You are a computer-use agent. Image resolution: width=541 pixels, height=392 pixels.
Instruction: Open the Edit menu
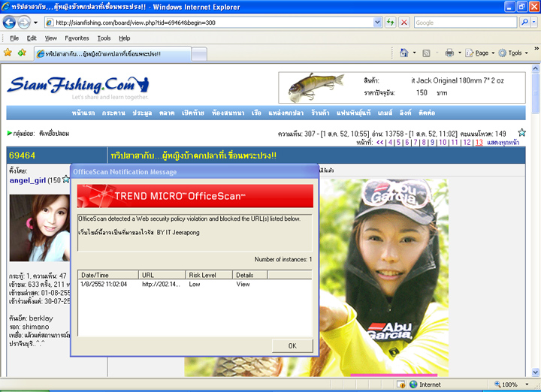click(x=32, y=38)
